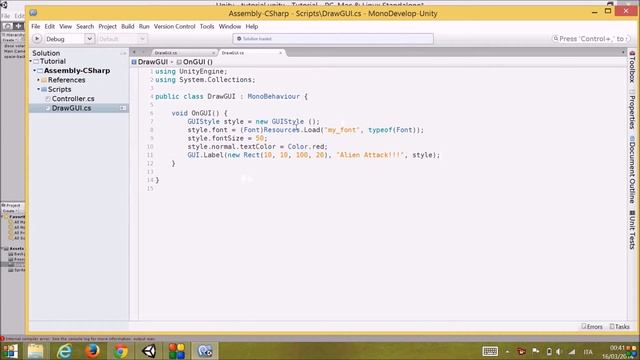Switch to Unity from taskbar
Screen dimensions: 640x360
click(x=149, y=351)
